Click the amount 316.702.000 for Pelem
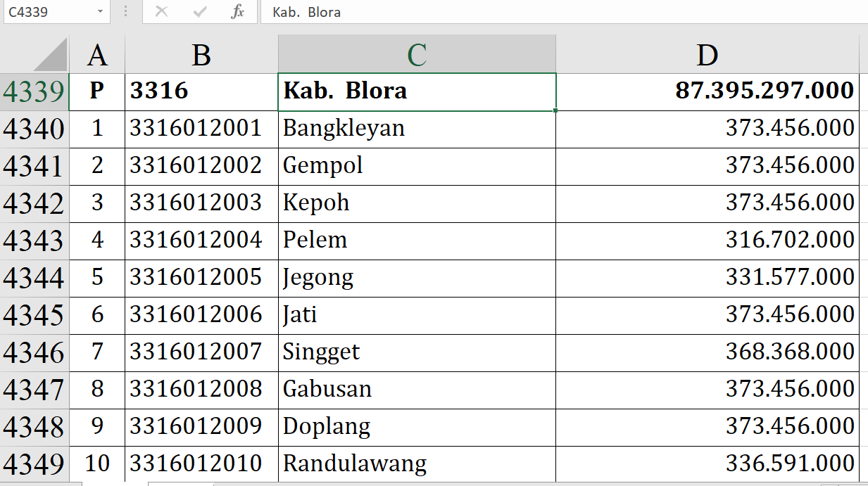Image resolution: width=868 pixels, height=486 pixels. coord(707,241)
